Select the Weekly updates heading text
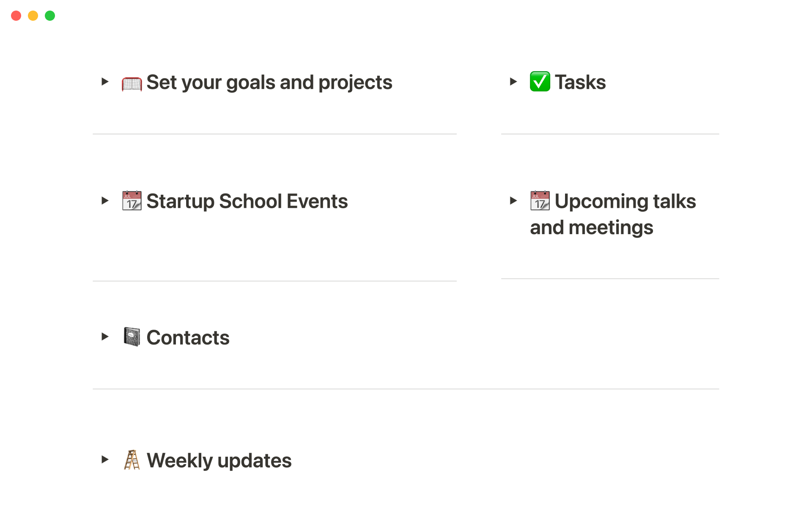Viewport: 812px width, 508px height. 219,461
